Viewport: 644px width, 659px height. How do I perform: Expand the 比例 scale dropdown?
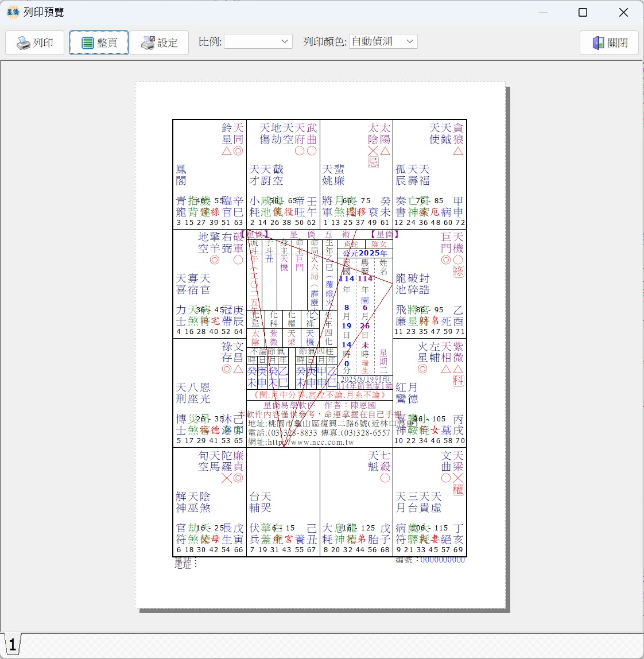(258, 41)
